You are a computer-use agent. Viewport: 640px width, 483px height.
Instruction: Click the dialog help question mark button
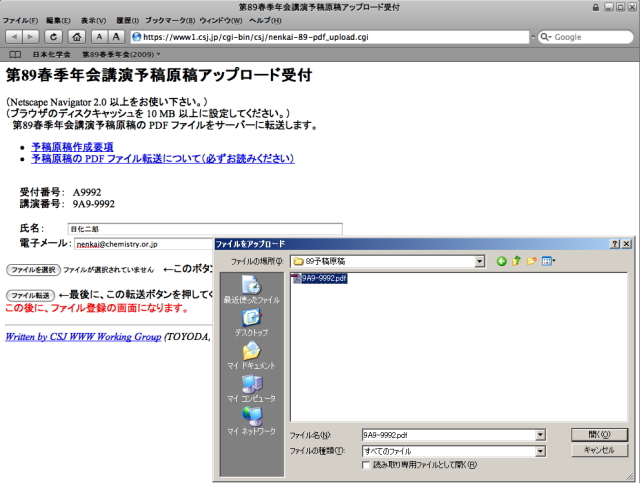(613, 244)
